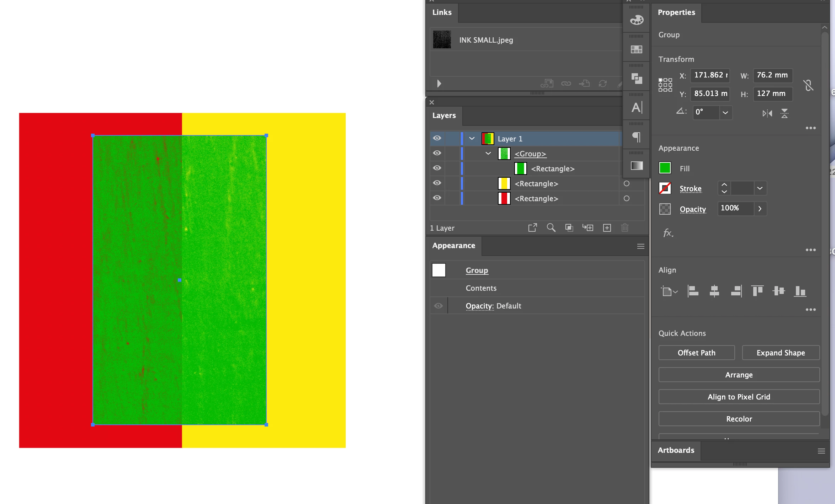Open the rotation angle dropdown

tap(725, 113)
